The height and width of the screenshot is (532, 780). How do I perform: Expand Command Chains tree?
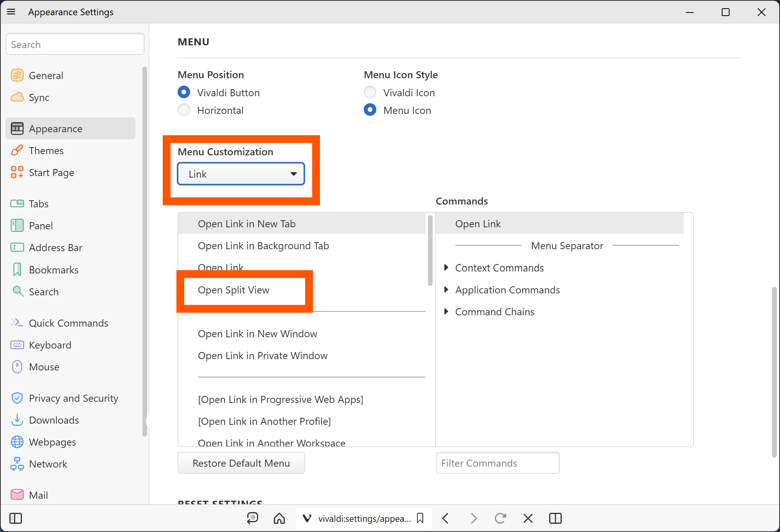pyautogui.click(x=446, y=311)
